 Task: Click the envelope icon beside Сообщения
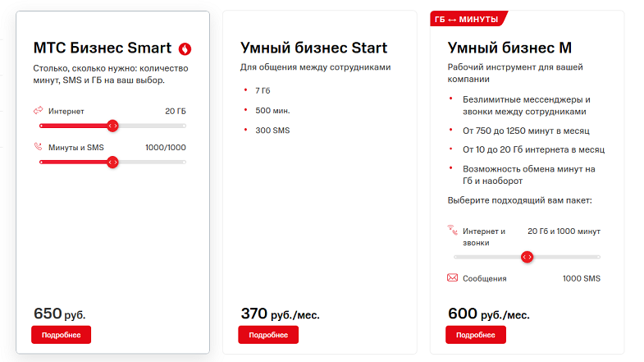pyautogui.click(x=452, y=277)
